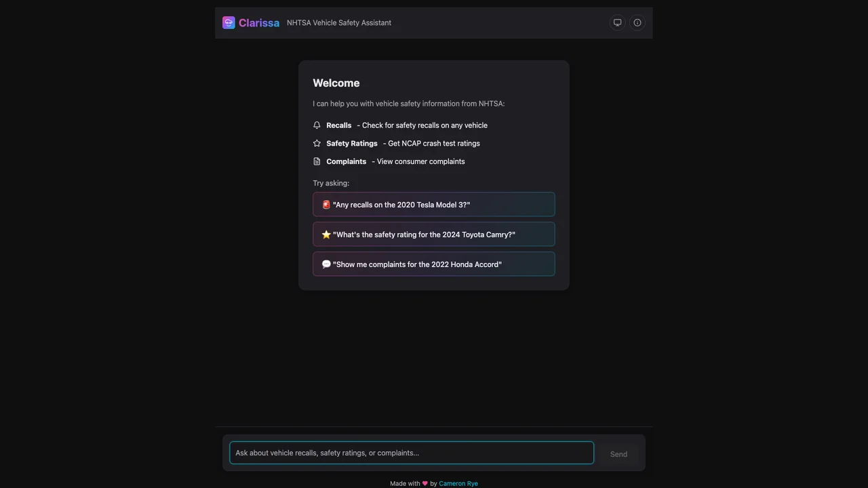Viewport: 868px width, 488px height.
Task: Click the NHTSA Vehicle Safety Assistant title
Action: click(x=339, y=22)
